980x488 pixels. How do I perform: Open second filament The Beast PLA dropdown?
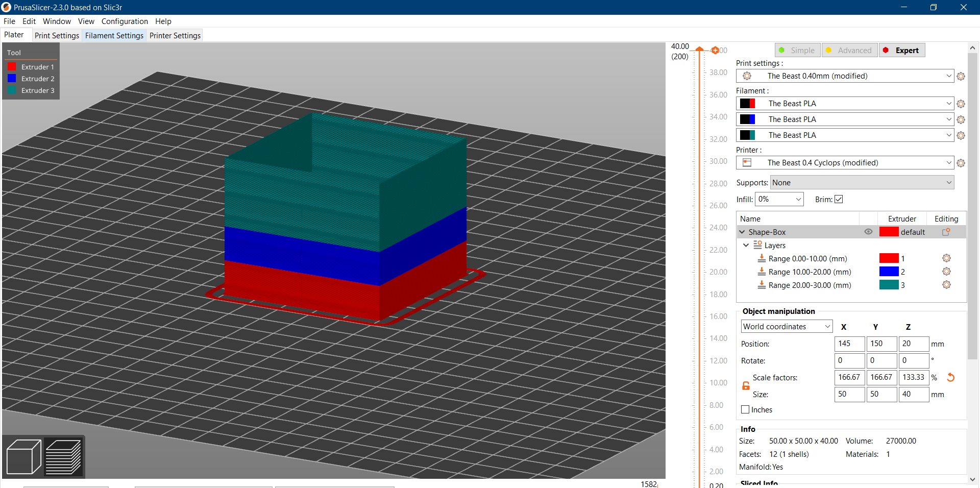[845, 119]
